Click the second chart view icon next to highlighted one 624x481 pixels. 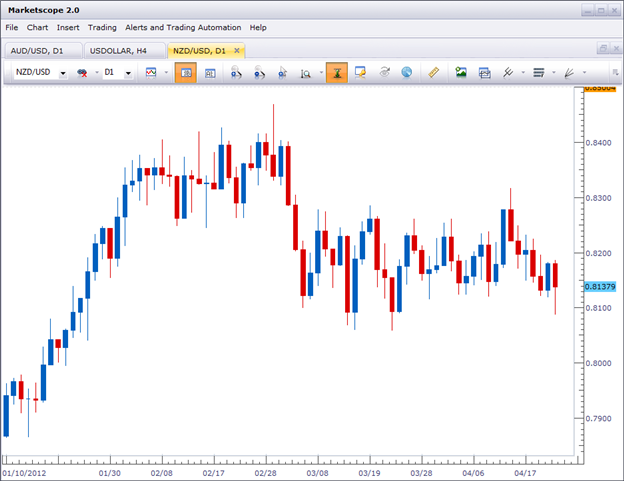click(210, 73)
